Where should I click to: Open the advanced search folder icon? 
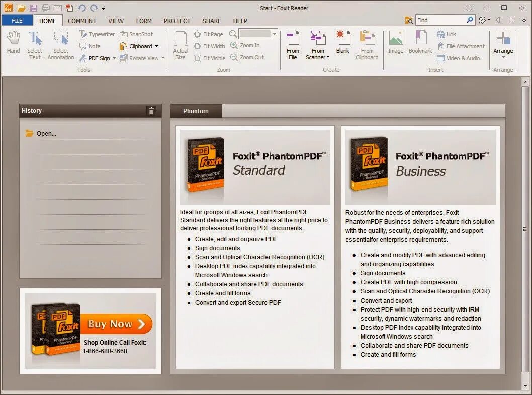[409, 20]
